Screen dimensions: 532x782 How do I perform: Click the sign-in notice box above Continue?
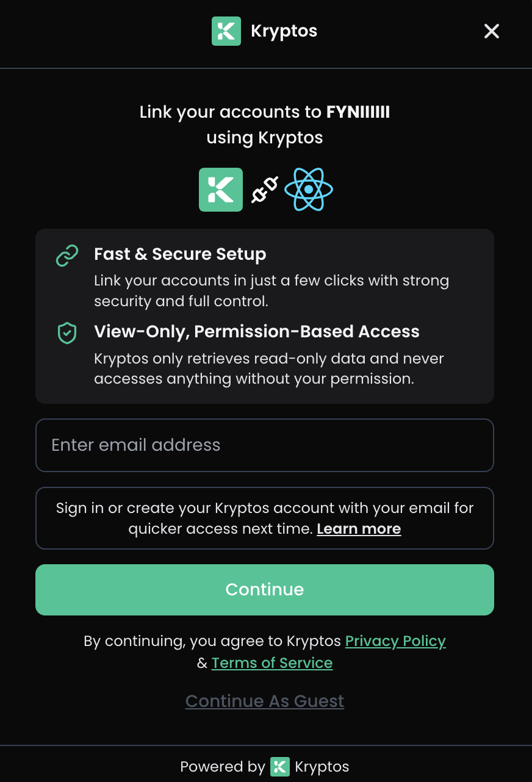(x=264, y=518)
